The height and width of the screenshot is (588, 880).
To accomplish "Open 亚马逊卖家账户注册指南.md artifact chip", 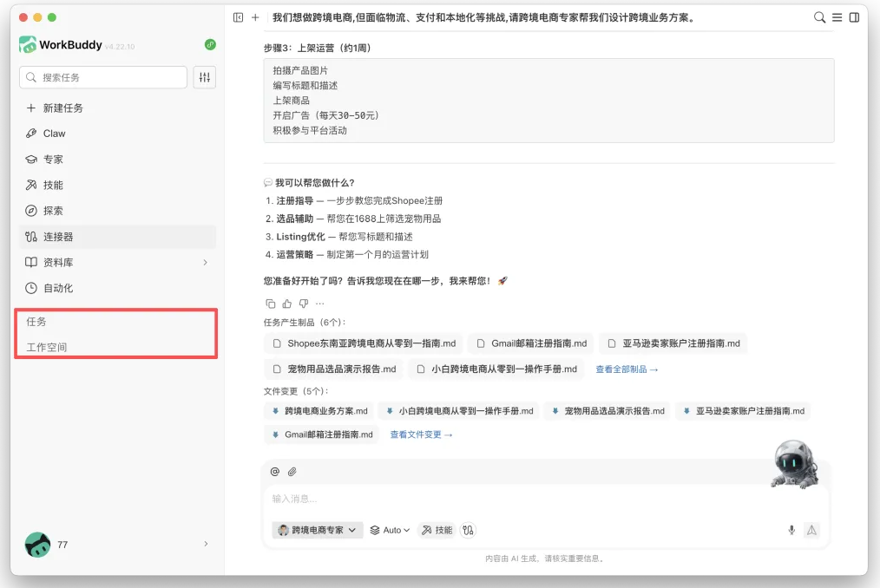I will point(673,343).
